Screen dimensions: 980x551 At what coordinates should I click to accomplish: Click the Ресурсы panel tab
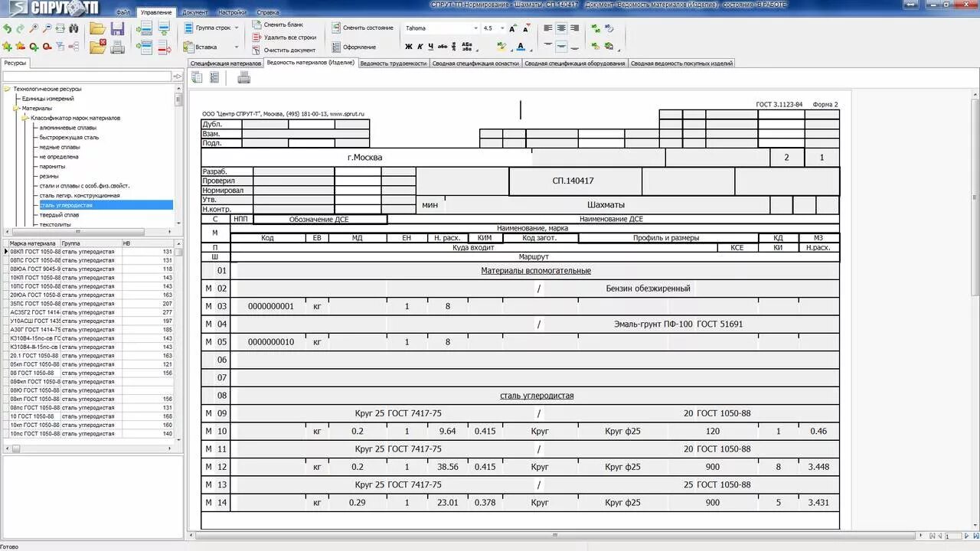15,64
